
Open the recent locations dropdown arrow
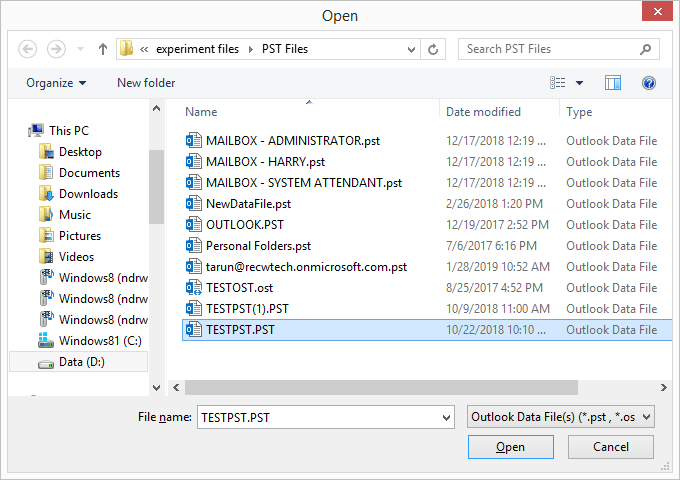80,49
